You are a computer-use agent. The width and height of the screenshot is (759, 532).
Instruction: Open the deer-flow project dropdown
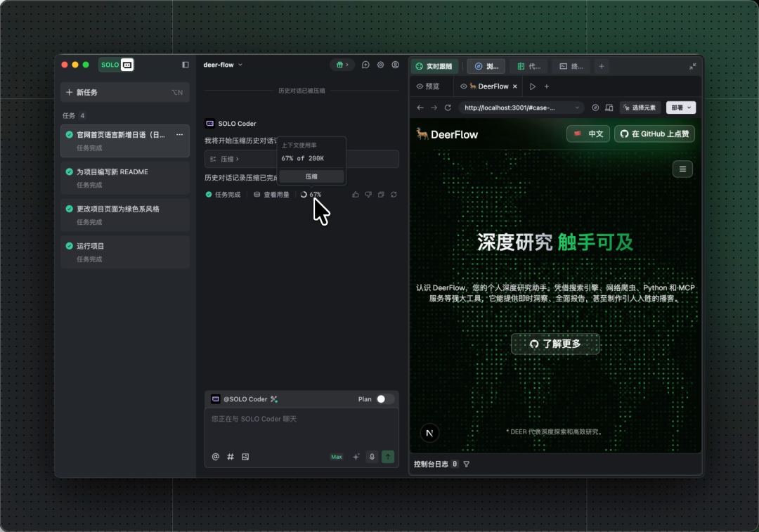coord(223,65)
